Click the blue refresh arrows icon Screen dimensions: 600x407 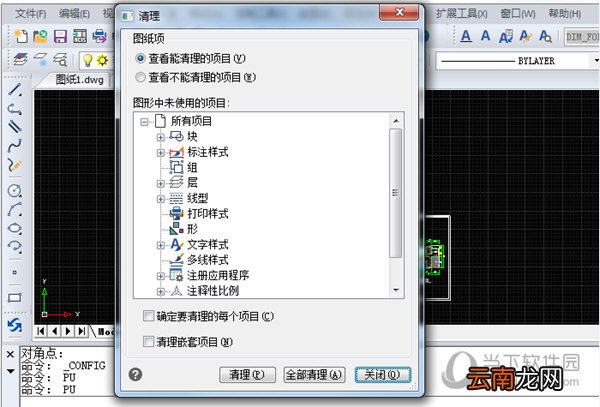[x=15, y=325]
